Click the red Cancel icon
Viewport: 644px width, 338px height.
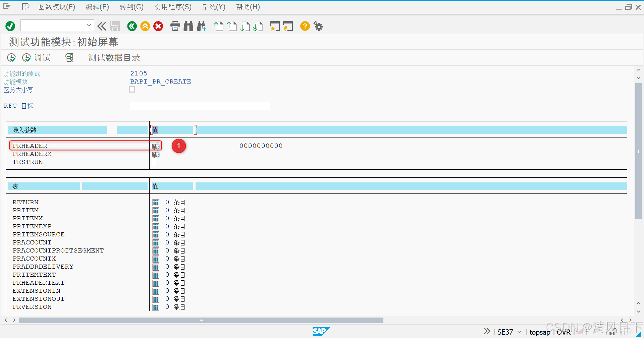(158, 26)
